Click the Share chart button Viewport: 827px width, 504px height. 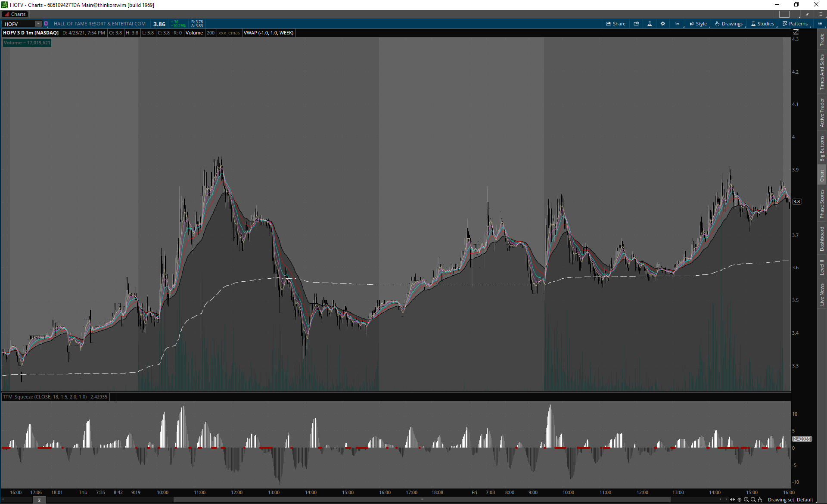click(x=616, y=24)
